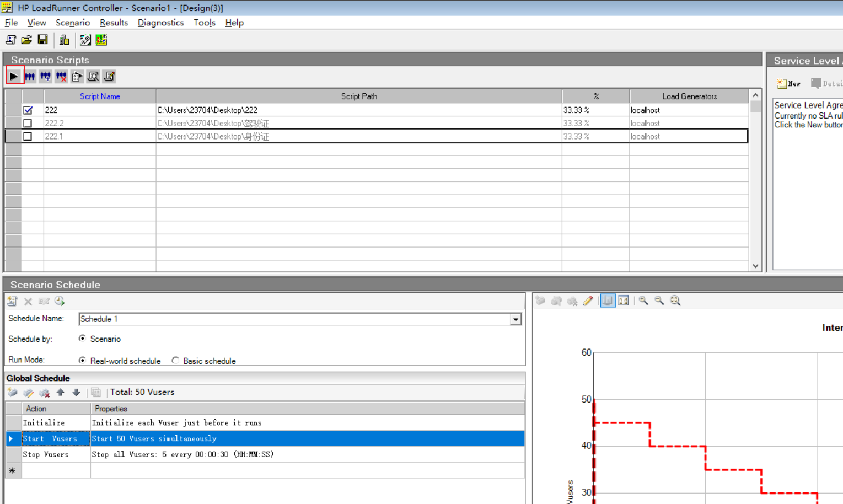Add a group using people-plus icon

point(45,76)
